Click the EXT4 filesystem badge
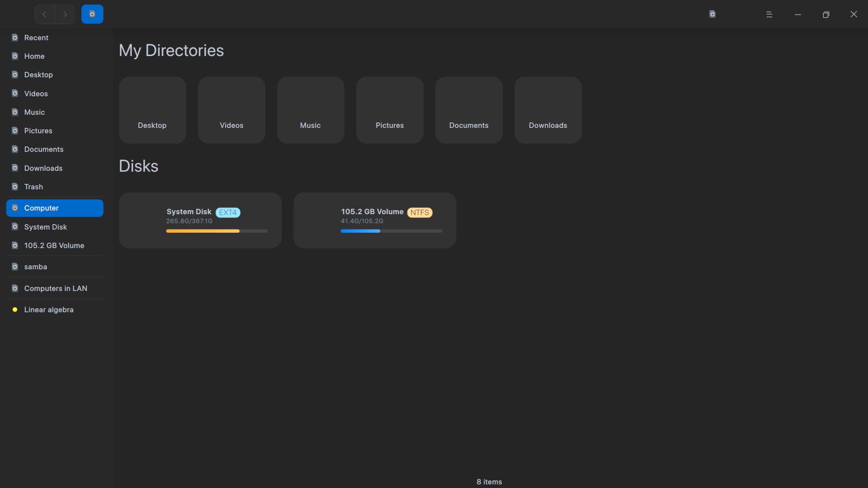 click(x=228, y=212)
